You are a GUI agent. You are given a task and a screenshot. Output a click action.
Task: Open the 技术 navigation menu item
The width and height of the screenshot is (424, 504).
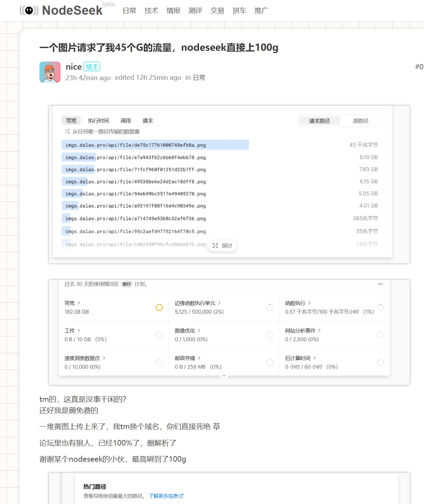[x=151, y=11]
